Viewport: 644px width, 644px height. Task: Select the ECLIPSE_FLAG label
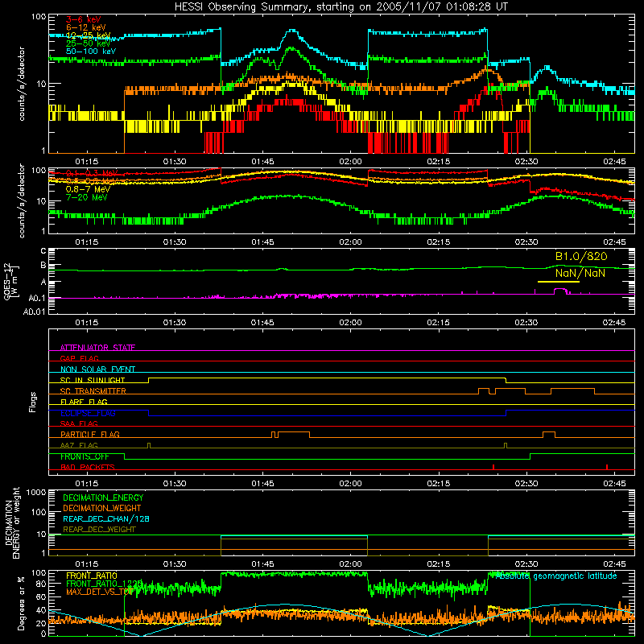coord(88,413)
